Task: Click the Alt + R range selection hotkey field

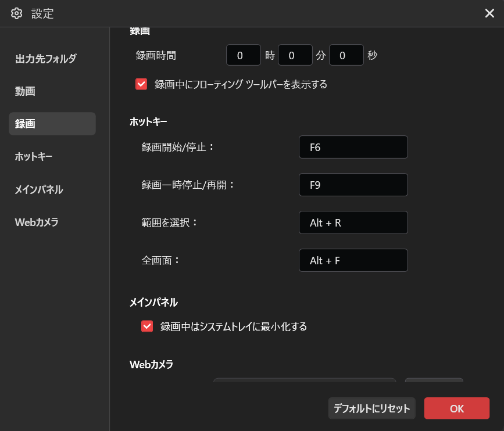Action: point(353,222)
